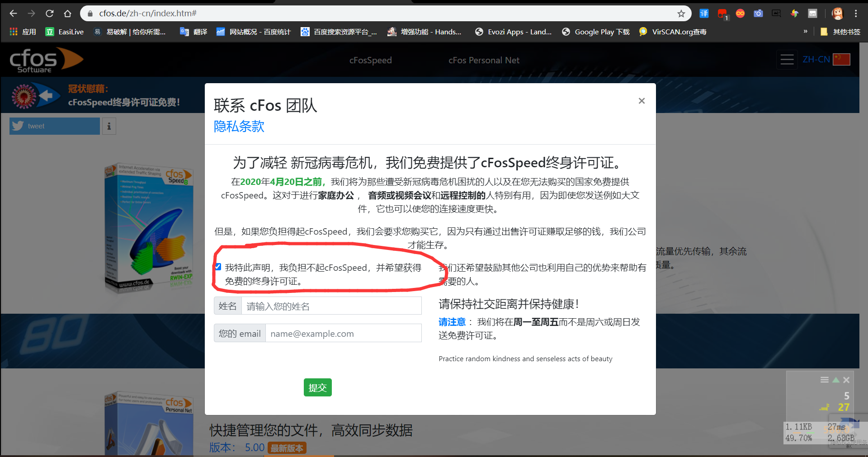Click the 姓名 input field

click(x=331, y=306)
